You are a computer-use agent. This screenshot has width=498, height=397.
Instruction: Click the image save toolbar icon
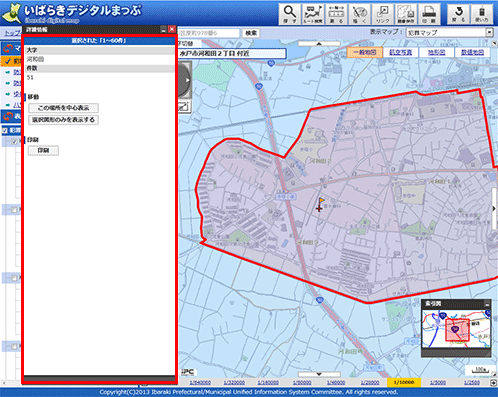point(406,14)
